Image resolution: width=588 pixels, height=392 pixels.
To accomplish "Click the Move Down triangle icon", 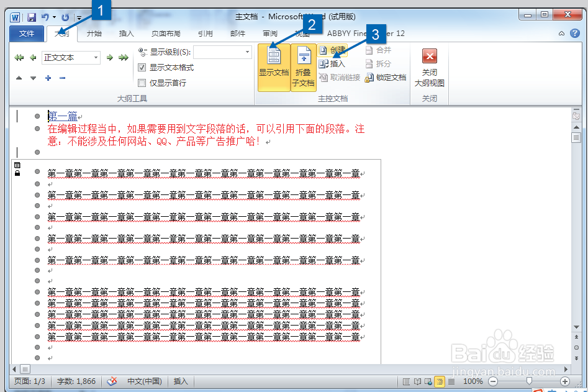I will pos(33,78).
